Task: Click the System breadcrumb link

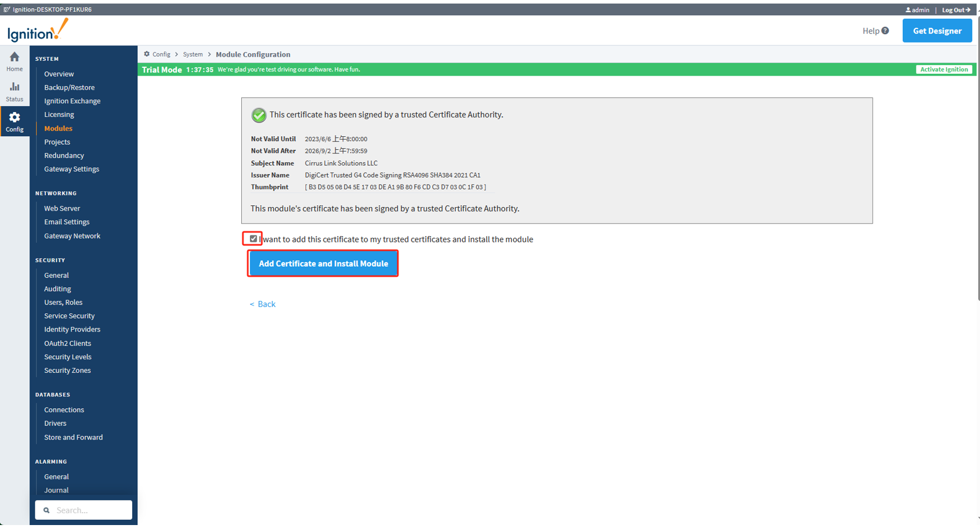Action: (193, 54)
